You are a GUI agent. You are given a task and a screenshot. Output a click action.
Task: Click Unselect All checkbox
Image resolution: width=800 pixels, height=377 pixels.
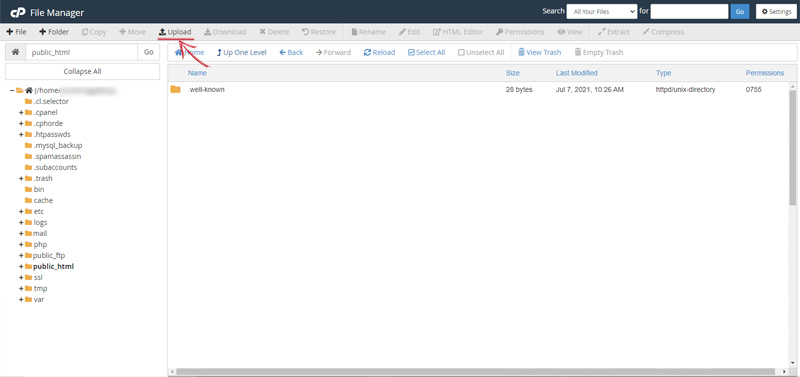[x=481, y=52]
